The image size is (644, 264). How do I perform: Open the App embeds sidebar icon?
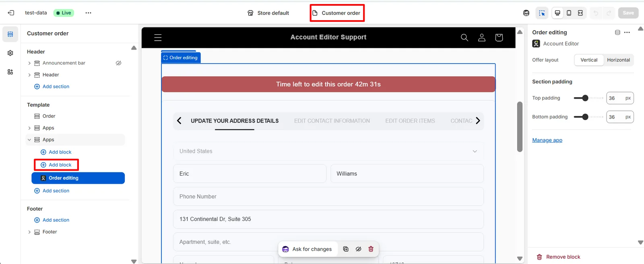point(10,72)
